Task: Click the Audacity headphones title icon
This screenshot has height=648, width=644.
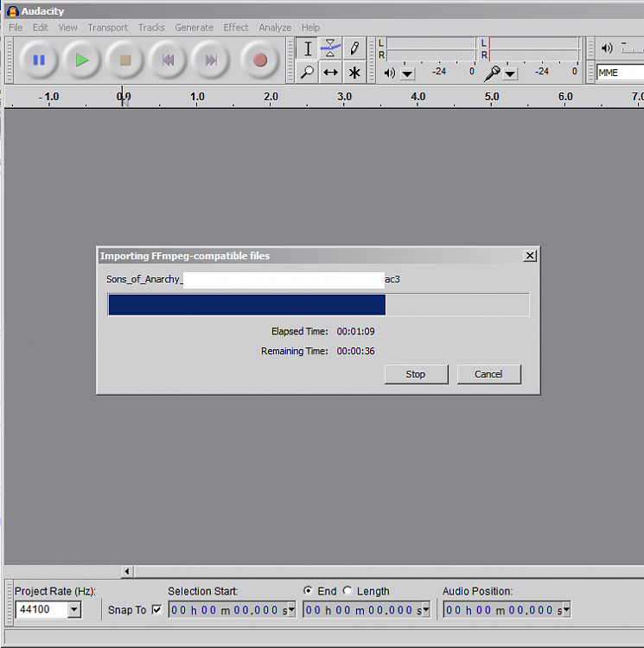Action: 12,11
